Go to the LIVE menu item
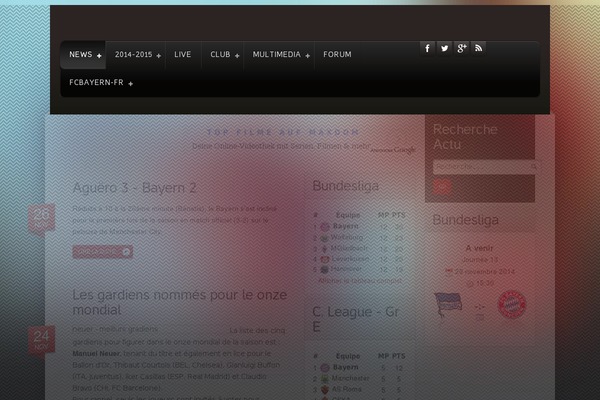 (183, 55)
